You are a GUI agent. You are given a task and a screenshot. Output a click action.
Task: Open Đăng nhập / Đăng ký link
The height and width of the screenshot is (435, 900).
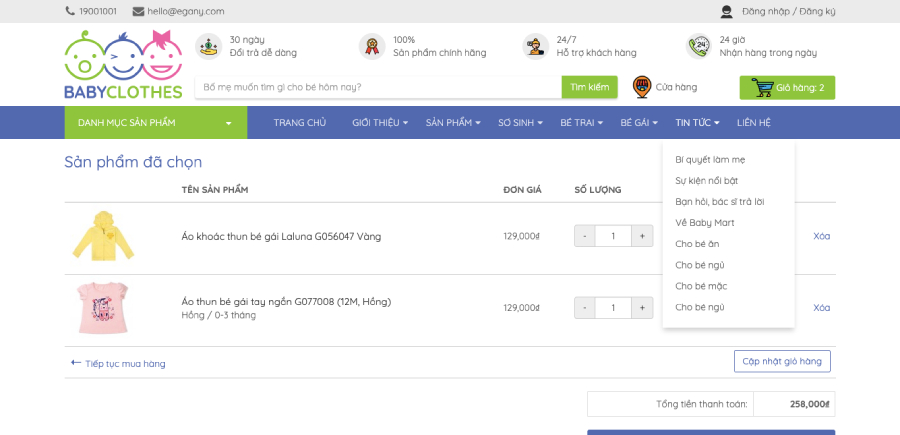click(789, 11)
